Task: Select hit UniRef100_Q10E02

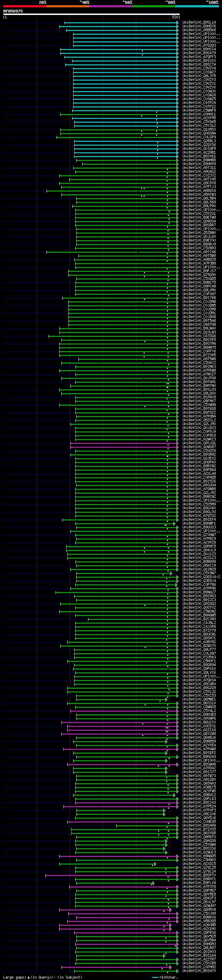Action: click(x=199, y=459)
